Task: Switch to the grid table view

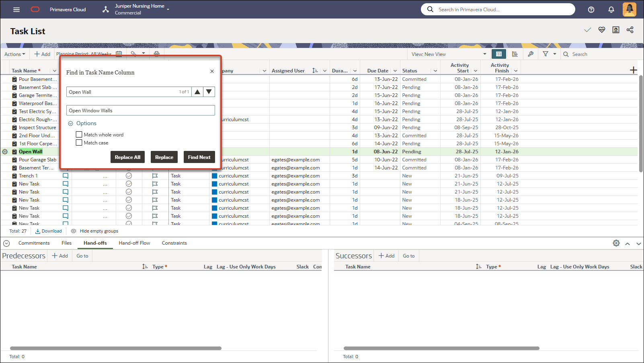Action: click(x=499, y=54)
